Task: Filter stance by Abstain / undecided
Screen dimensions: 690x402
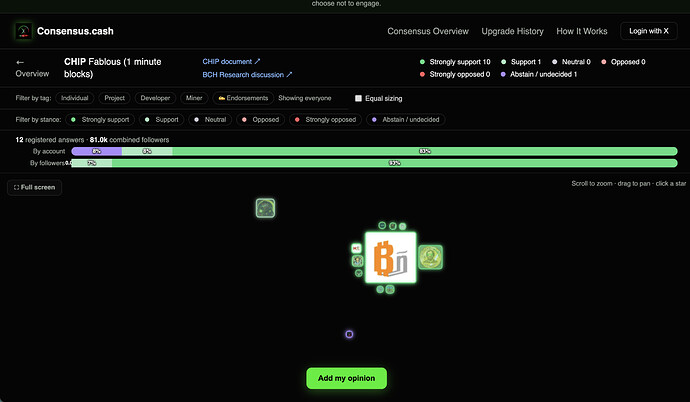Action: click(405, 120)
